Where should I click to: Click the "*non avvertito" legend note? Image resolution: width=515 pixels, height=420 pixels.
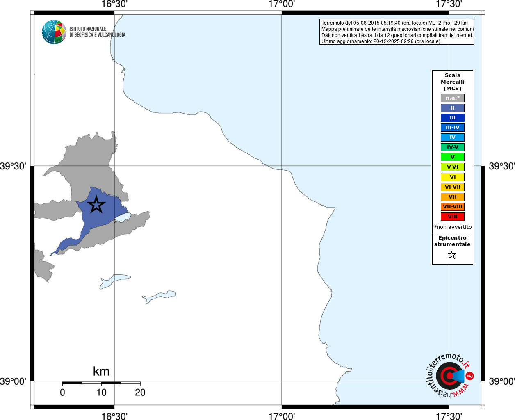coord(453,227)
